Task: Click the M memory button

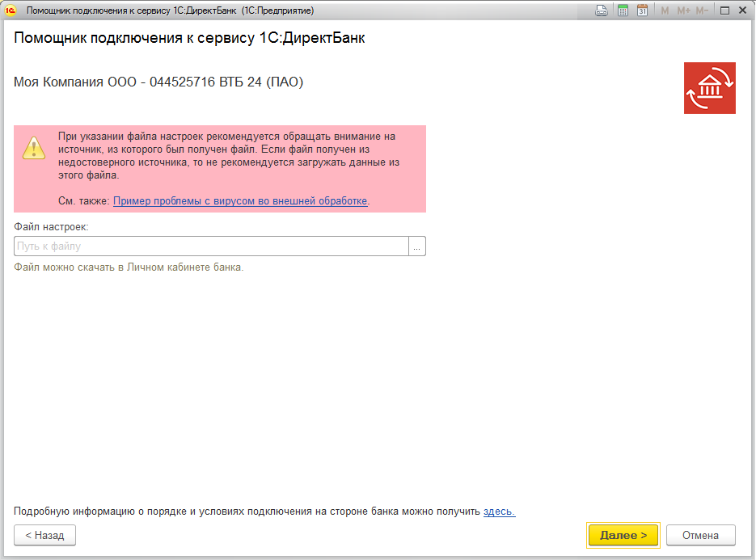Action: coord(665,11)
